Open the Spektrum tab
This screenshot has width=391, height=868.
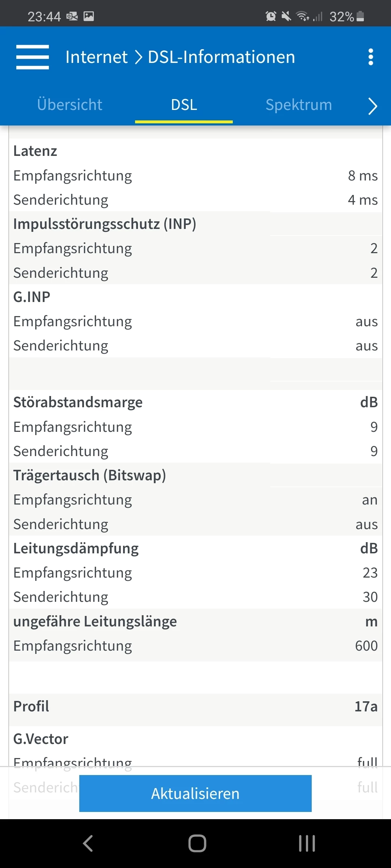[x=299, y=105]
